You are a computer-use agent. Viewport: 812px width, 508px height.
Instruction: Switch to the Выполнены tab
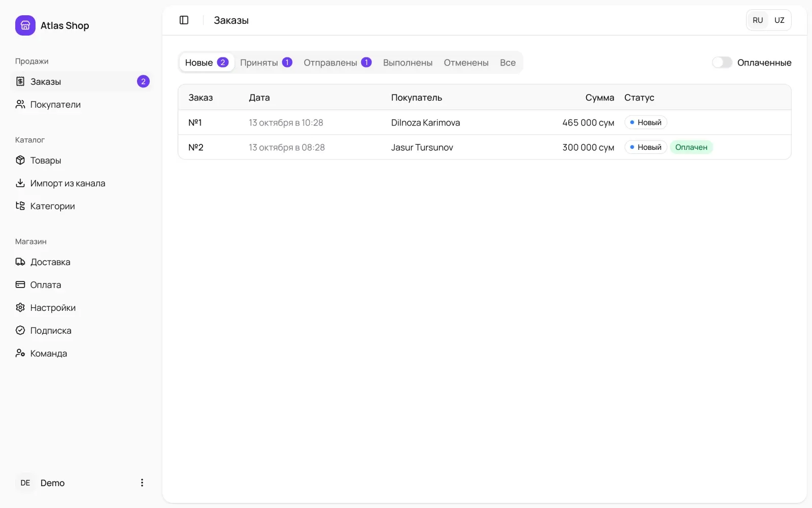pos(408,62)
